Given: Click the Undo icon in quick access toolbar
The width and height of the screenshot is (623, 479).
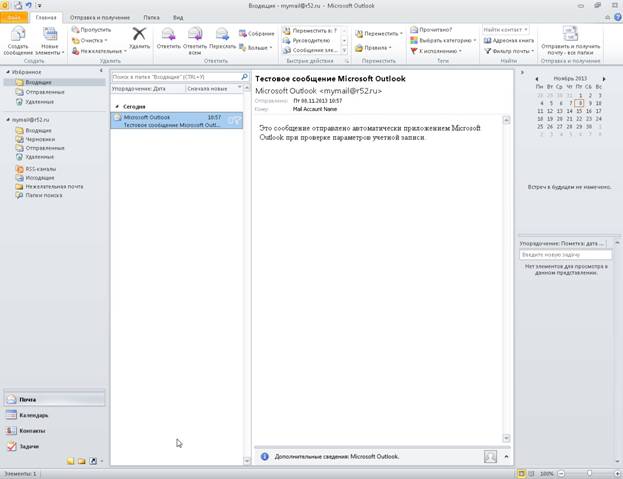Looking at the screenshot, I should point(29,6).
